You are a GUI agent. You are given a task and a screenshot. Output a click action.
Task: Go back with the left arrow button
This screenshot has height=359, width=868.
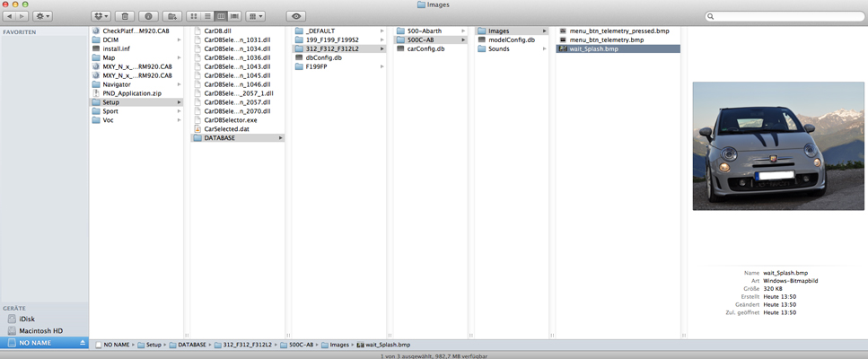pyautogui.click(x=11, y=16)
